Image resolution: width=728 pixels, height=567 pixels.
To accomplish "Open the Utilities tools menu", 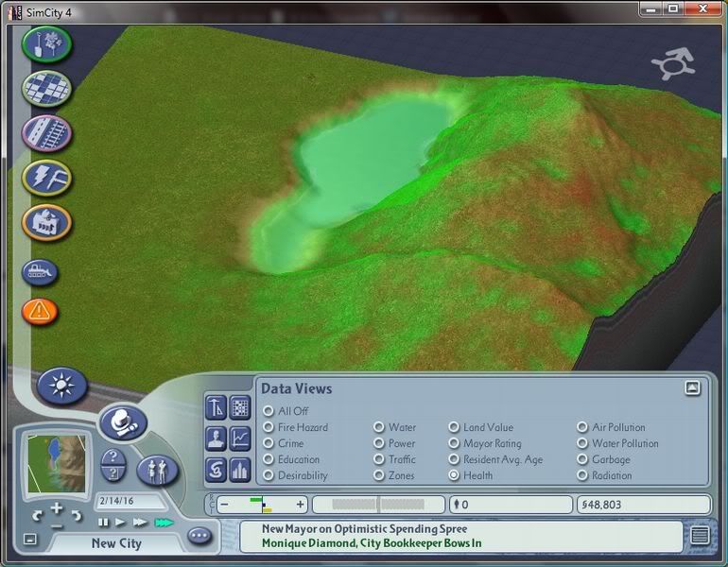I will (46, 179).
